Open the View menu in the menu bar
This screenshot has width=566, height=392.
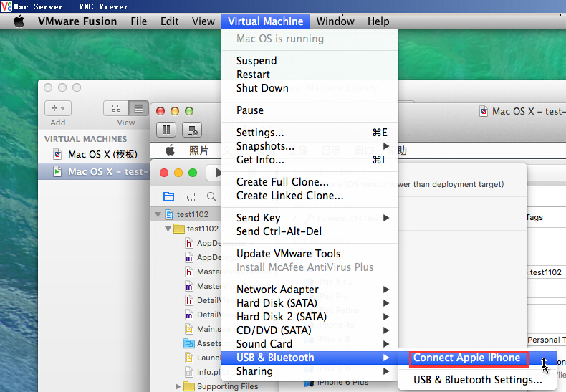coord(203,21)
